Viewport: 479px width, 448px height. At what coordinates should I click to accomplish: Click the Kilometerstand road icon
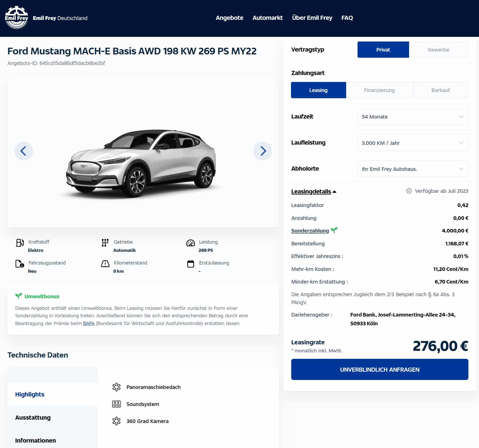pyautogui.click(x=105, y=264)
